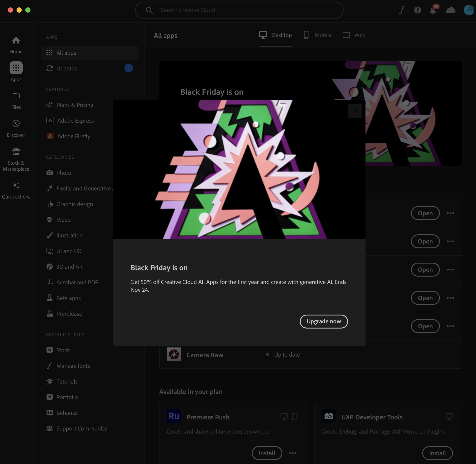Click the Upgrade now button
The width and height of the screenshot is (476, 464).
click(x=323, y=321)
